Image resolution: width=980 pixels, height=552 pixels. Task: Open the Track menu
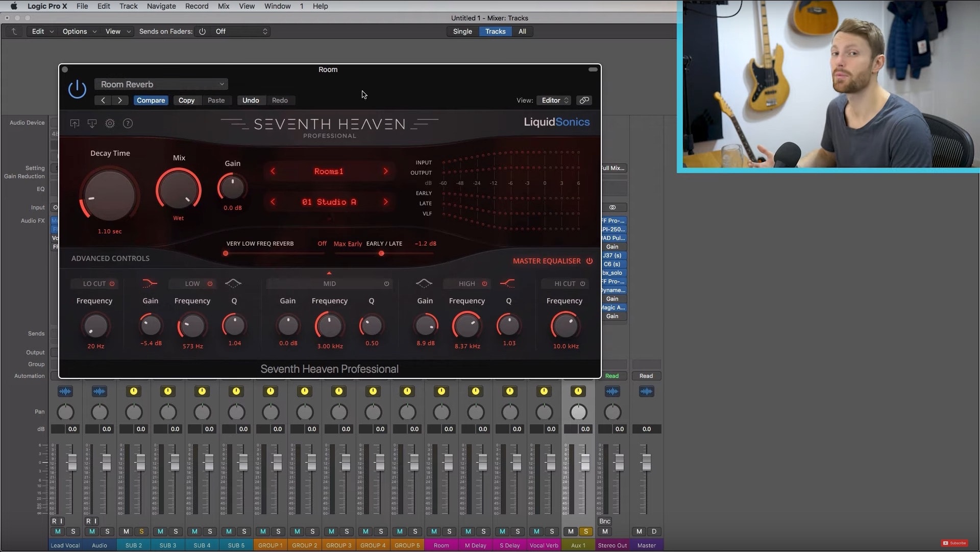[x=129, y=6]
